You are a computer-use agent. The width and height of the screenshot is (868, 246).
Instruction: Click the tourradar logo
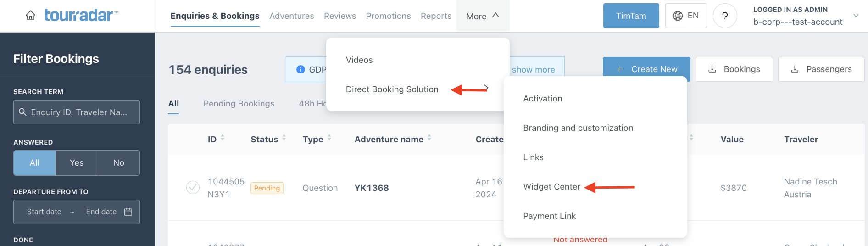click(81, 15)
